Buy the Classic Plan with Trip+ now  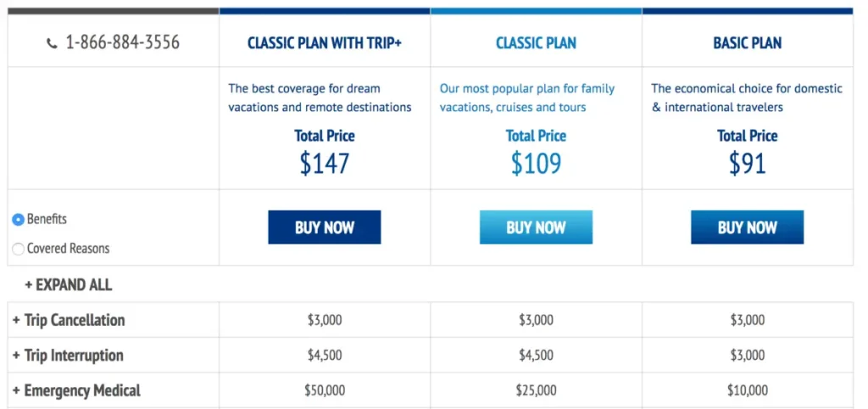pos(325,227)
